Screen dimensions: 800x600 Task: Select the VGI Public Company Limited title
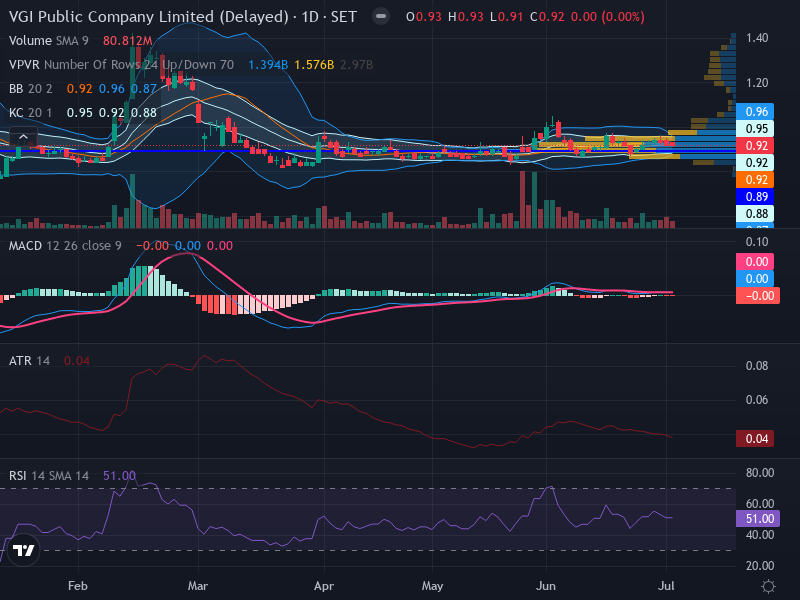[x=148, y=17]
